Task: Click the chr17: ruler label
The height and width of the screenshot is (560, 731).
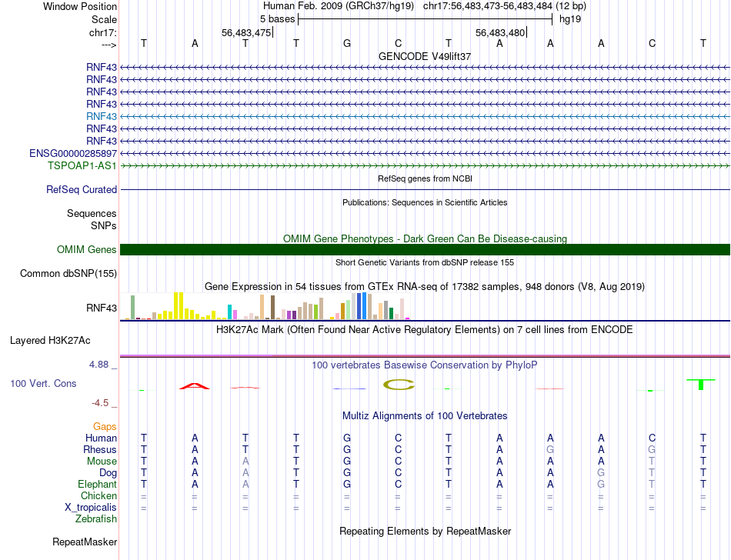Action: 103,32
